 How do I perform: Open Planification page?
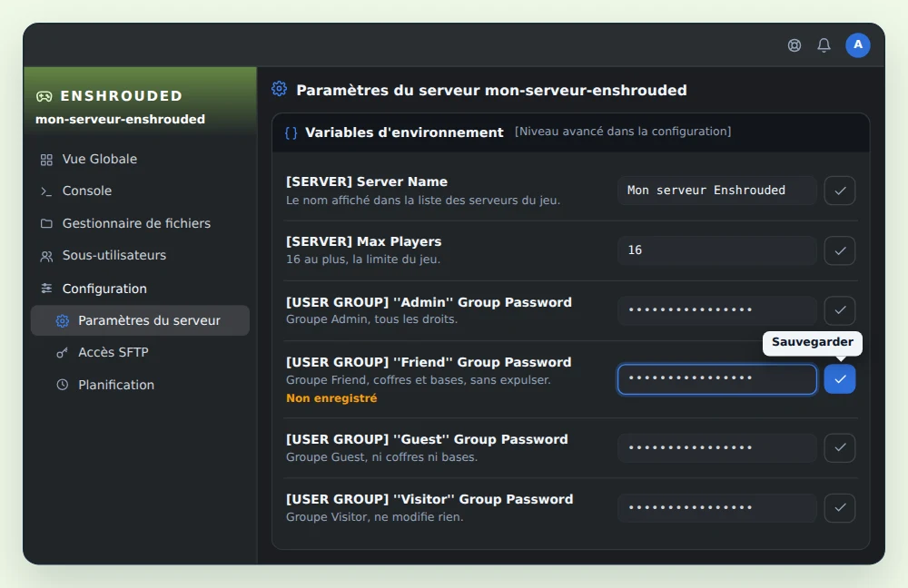pyautogui.click(x=140, y=385)
